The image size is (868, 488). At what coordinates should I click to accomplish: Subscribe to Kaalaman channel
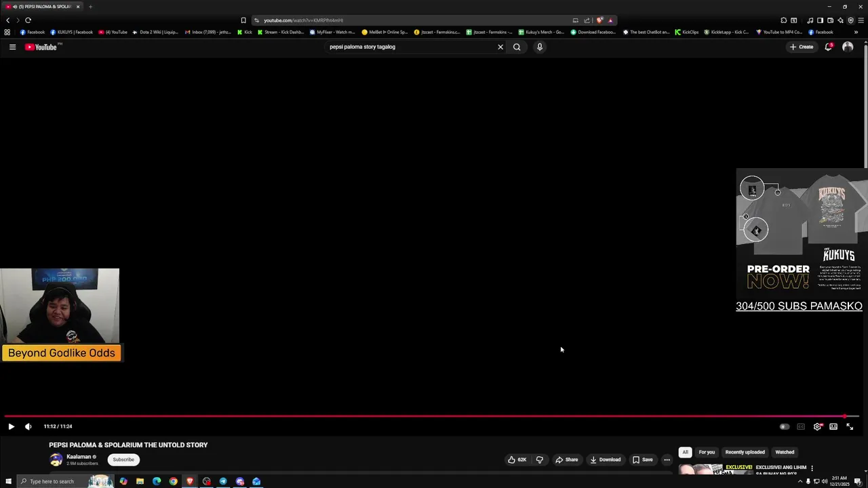123,460
